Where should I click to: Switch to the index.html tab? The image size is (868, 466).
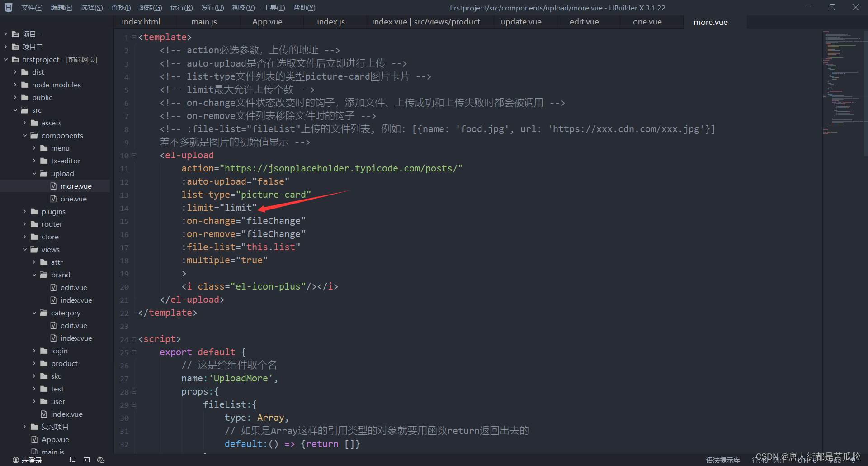(141, 22)
